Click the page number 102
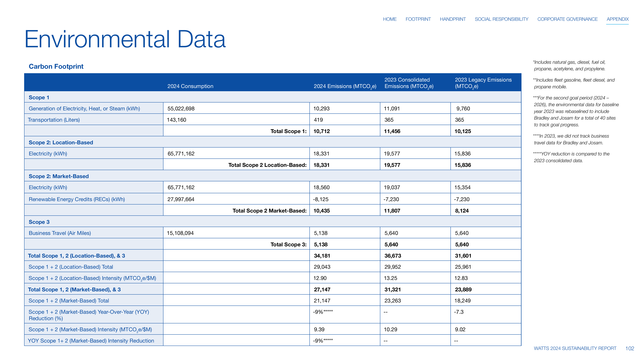 (x=630, y=348)
